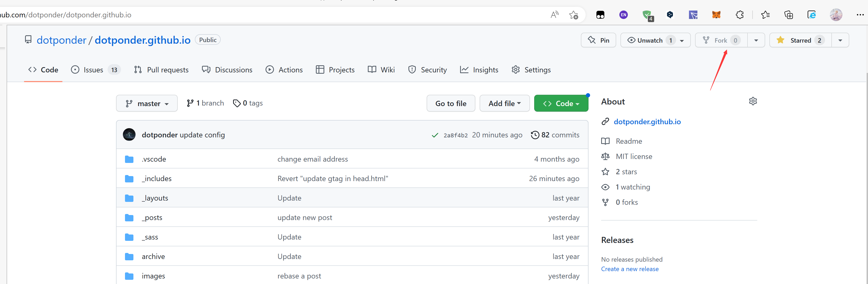Open the Wiki tab
Screen dimensions: 868x284
381,70
